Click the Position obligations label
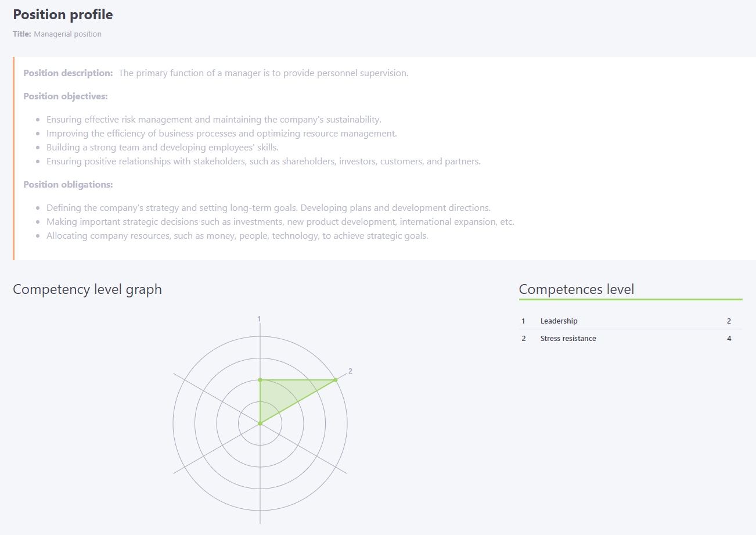The width and height of the screenshot is (756, 535). coord(68,185)
